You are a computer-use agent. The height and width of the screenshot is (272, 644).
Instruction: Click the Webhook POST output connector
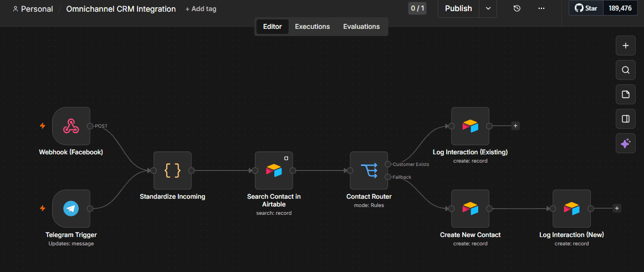pos(90,126)
